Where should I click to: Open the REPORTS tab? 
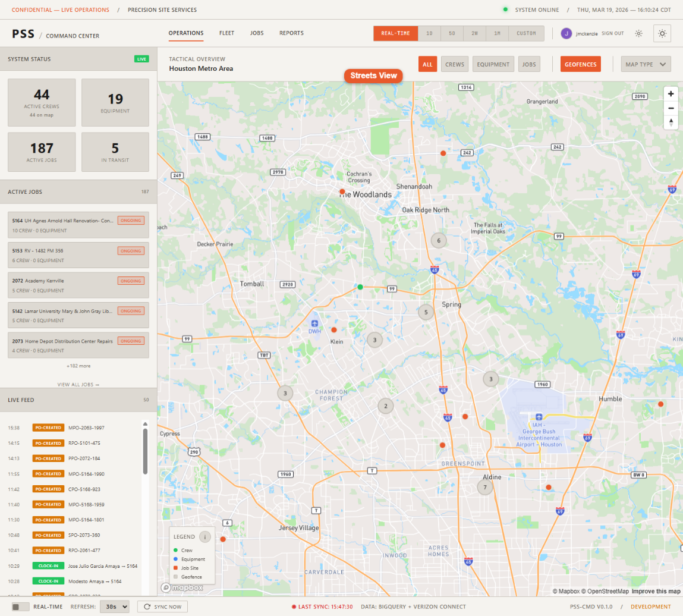(291, 33)
